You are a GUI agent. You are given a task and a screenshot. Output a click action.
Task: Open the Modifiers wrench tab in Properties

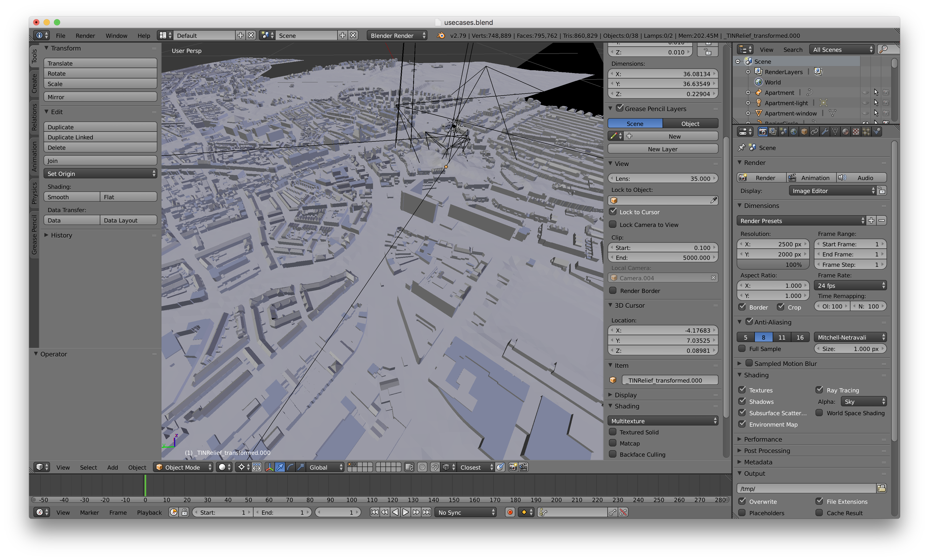(x=825, y=132)
